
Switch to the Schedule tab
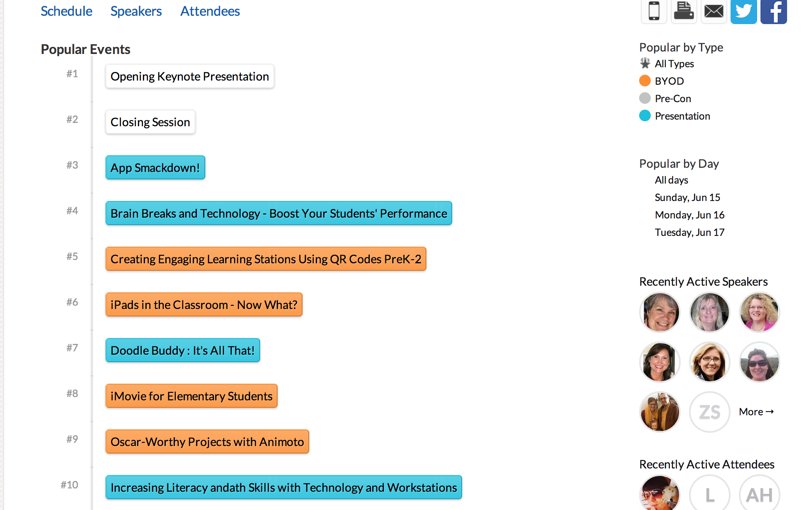tap(66, 11)
